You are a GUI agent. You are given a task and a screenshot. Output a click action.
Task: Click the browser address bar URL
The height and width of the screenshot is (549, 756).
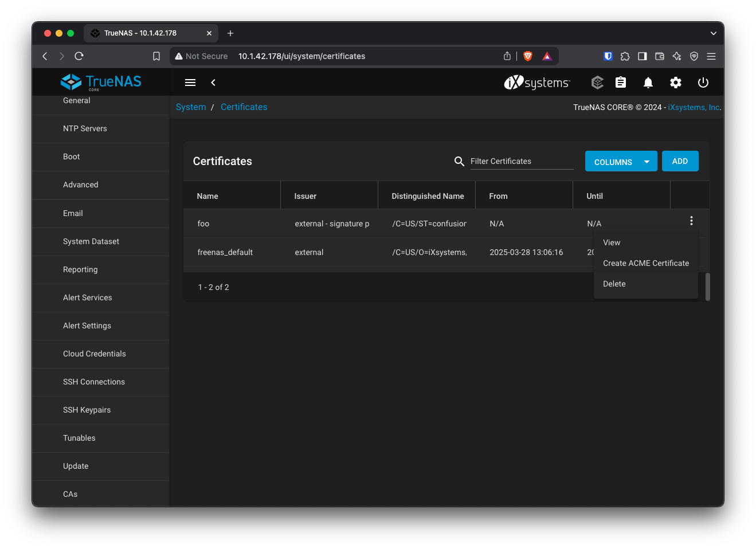click(302, 56)
